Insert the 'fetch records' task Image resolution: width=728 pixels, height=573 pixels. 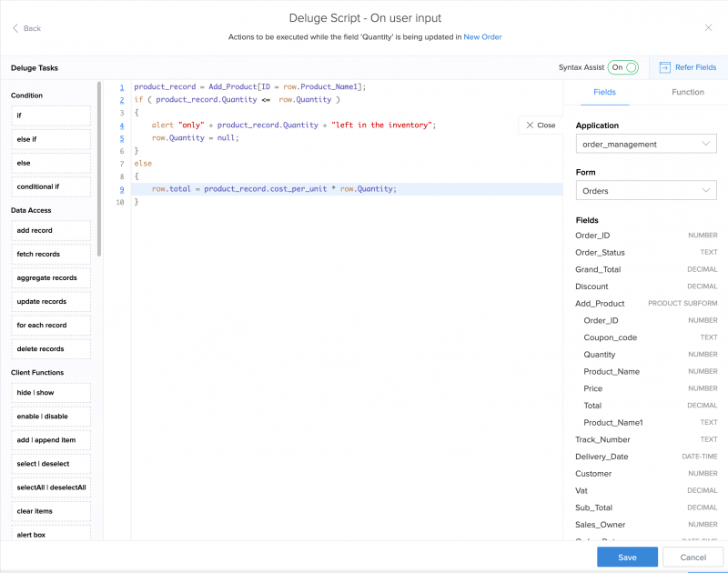(x=51, y=255)
